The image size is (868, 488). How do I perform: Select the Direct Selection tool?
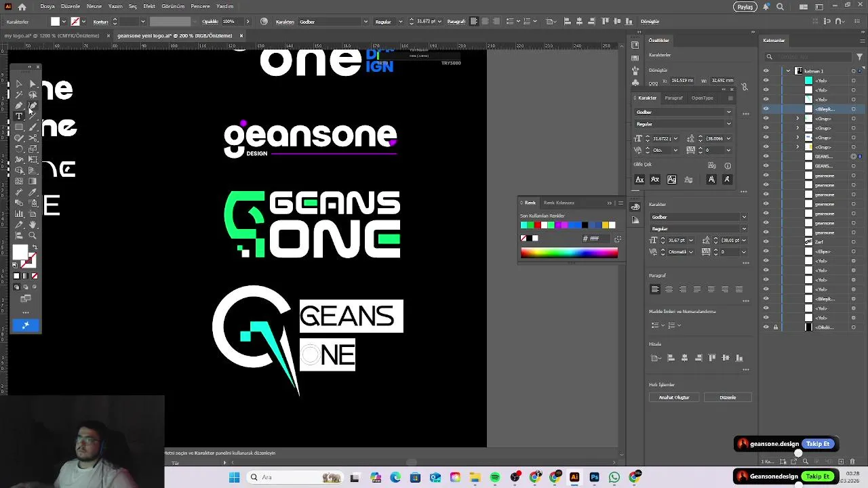(33, 84)
